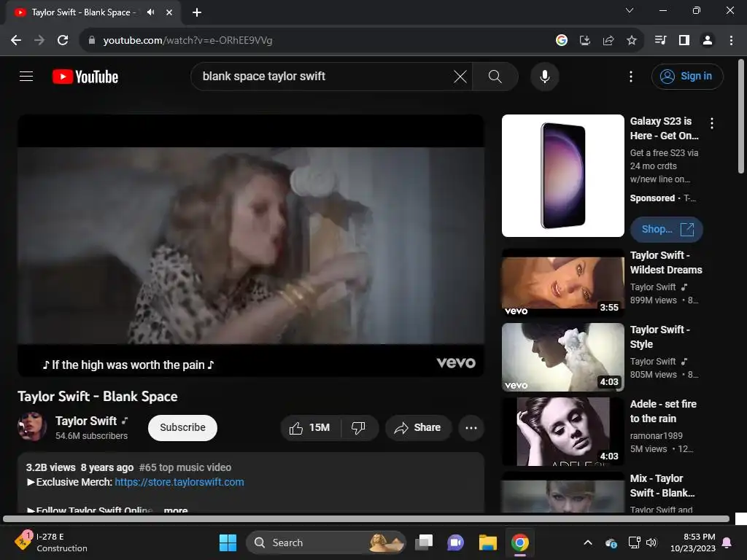747x560 pixels.
Task: Show hidden system tray icons
Action: (588, 542)
